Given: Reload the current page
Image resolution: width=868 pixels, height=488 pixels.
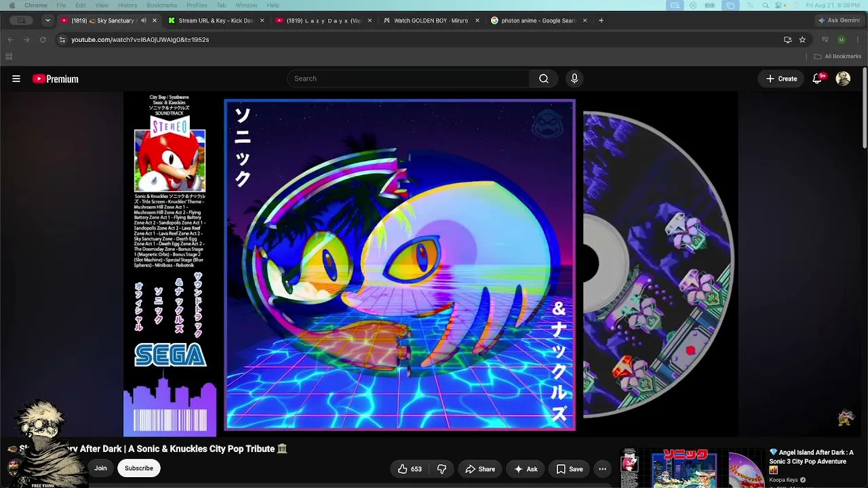Looking at the screenshot, I should pyautogui.click(x=43, y=39).
